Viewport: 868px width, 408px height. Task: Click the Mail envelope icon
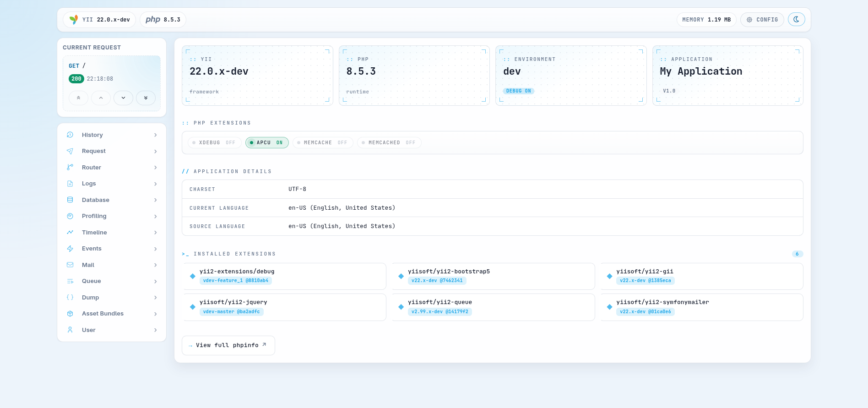70,265
